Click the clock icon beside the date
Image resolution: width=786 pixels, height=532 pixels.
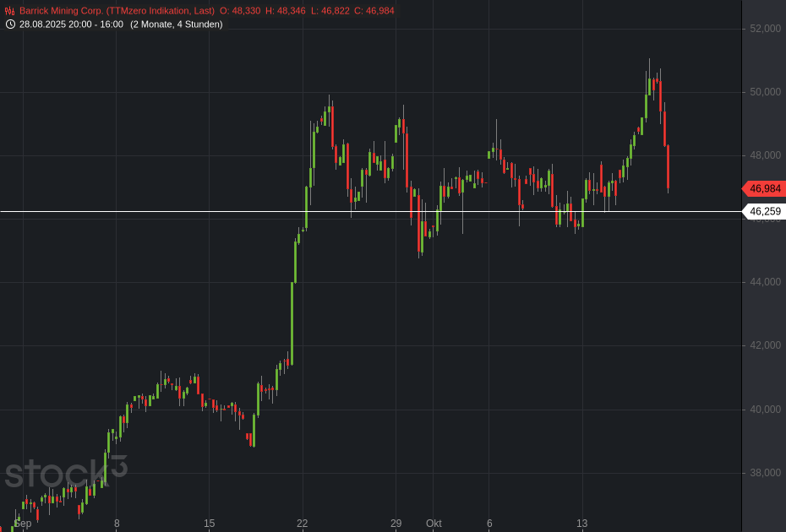[10, 24]
